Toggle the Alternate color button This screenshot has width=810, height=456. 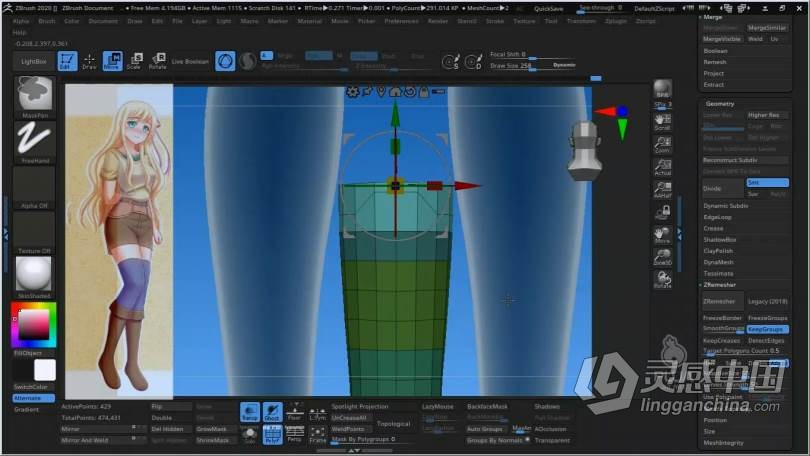tap(34, 398)
